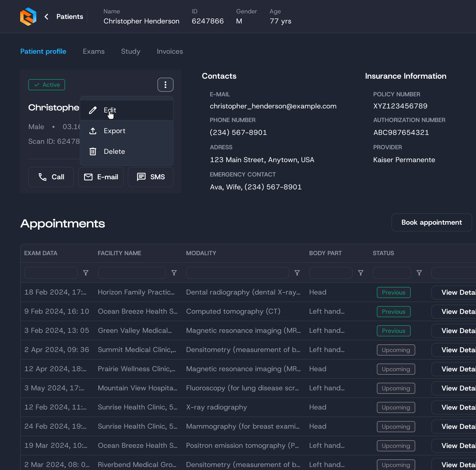Viewport: 476px width, 470px height.
Task: Click the Exam Data filter input field
Action: pyautogui.click(x=51, y=273)
